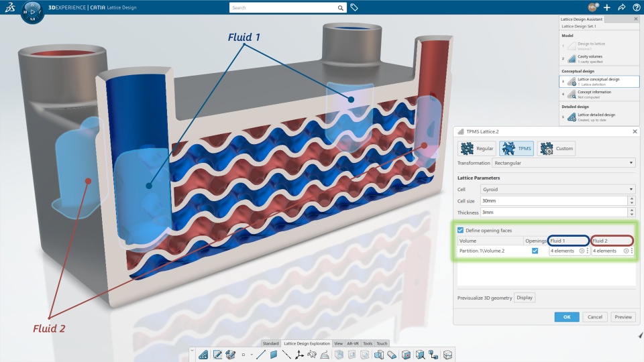Open the help question mark icon

[636, 7]
